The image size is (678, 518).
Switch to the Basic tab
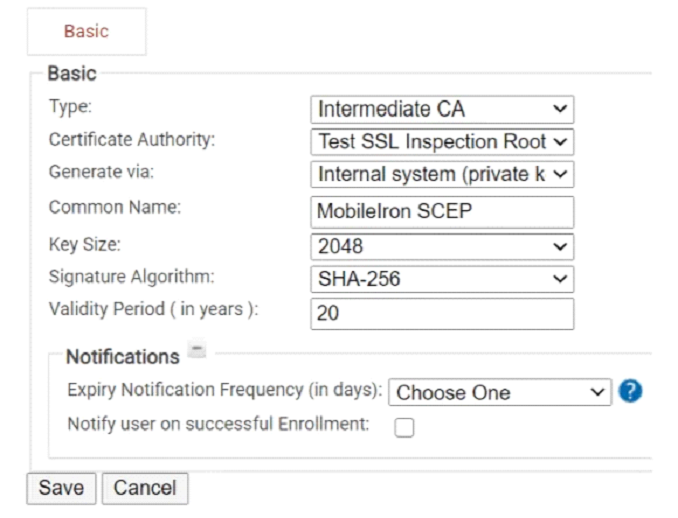tap(86, 32)
